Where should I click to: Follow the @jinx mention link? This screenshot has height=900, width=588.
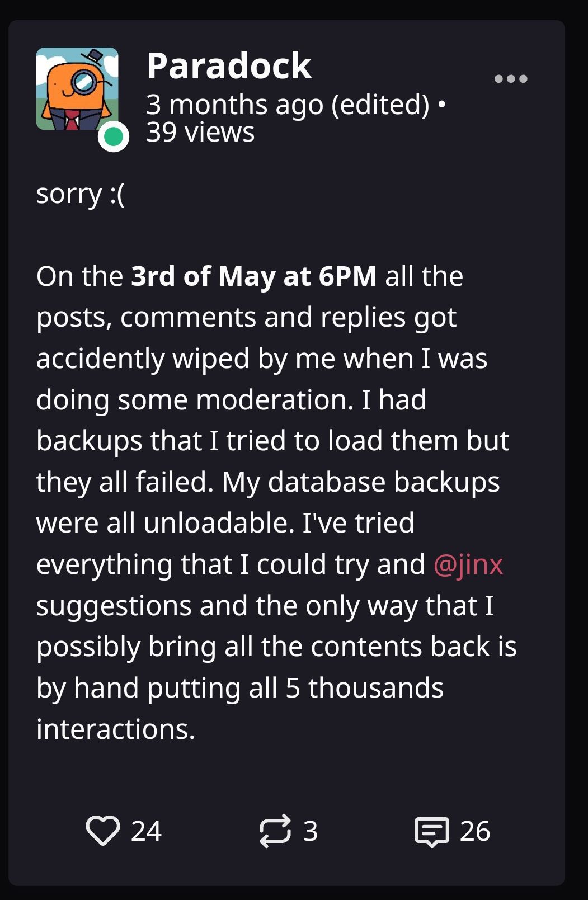tap(468, 564)
